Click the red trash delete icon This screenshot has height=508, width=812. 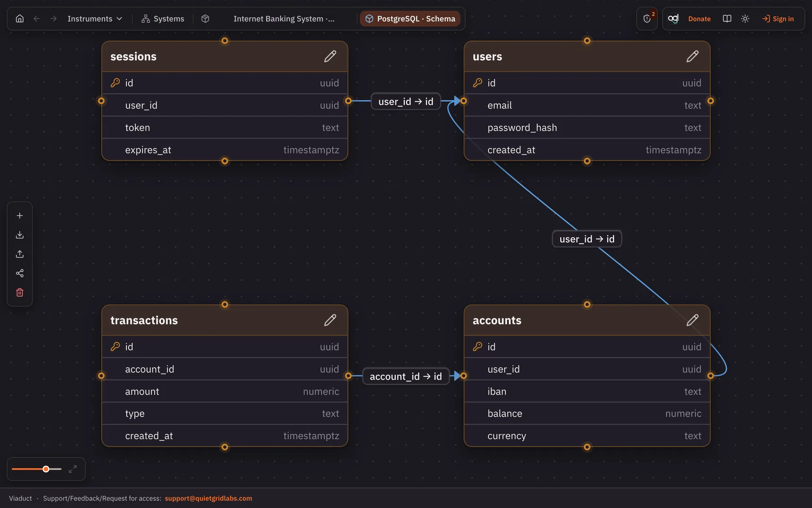20,292
